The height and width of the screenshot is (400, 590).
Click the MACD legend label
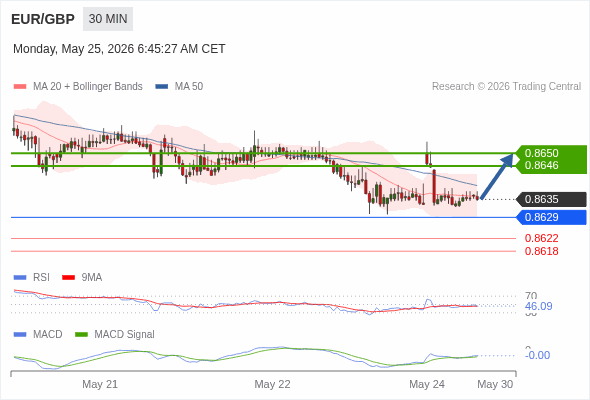point(47,335)
